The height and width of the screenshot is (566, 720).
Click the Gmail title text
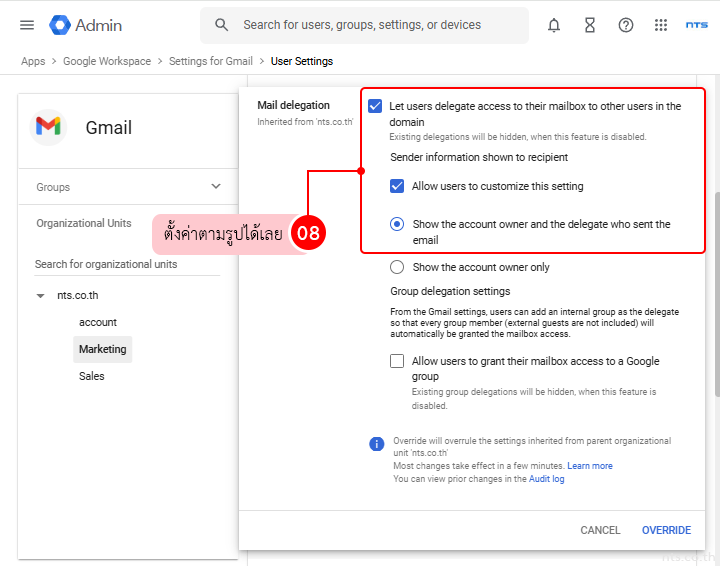coord(109,127)
